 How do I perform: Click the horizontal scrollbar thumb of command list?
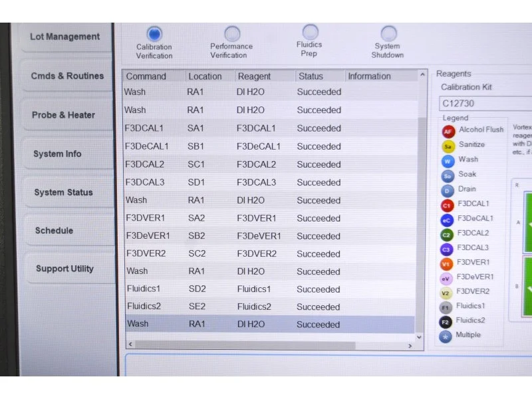coord(245,345)
